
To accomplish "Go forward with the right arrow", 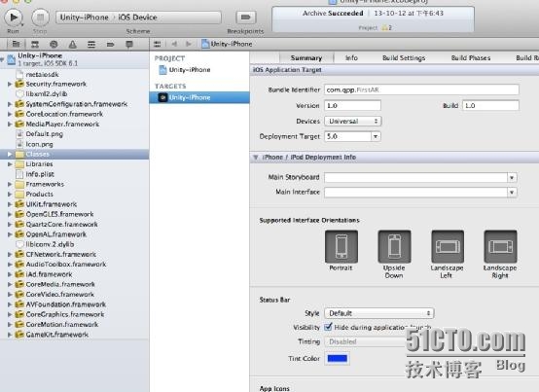I will coord(189,44).
